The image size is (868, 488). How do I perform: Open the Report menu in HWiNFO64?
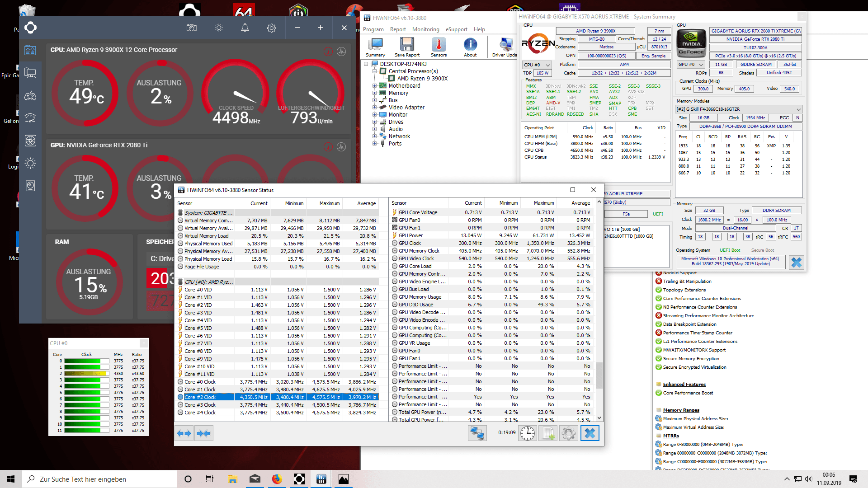coord(398,29)
